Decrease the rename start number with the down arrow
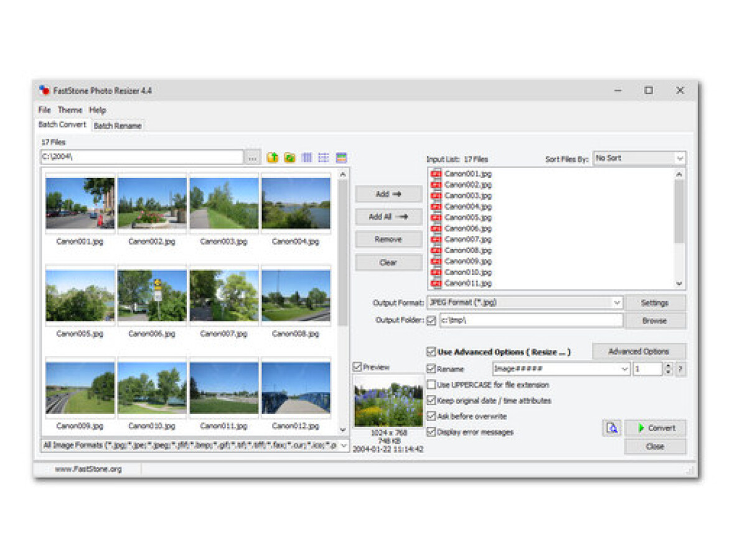 coord(668,372)
